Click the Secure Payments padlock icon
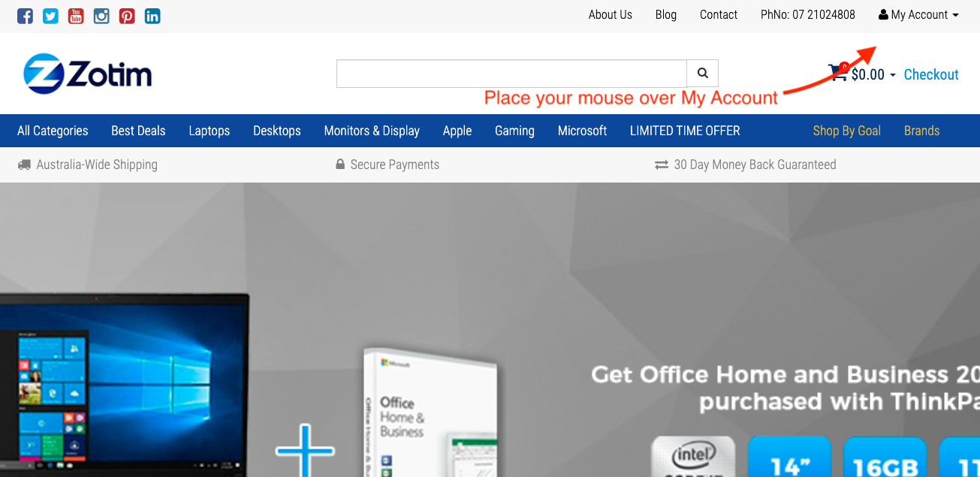This screenshot has width=980, height=477. pyautogui.click(x=340, y=165)
